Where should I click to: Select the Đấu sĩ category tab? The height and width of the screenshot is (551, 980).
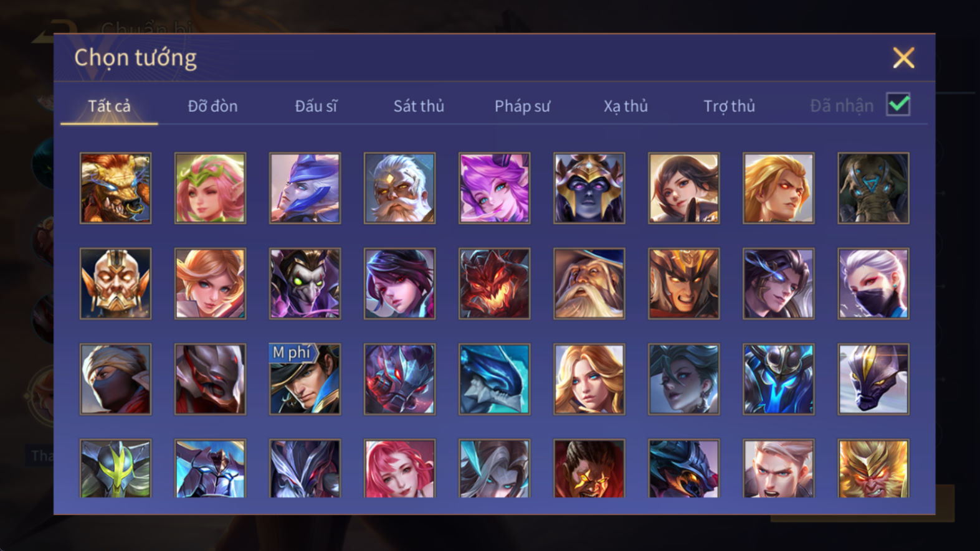[316, 106]
